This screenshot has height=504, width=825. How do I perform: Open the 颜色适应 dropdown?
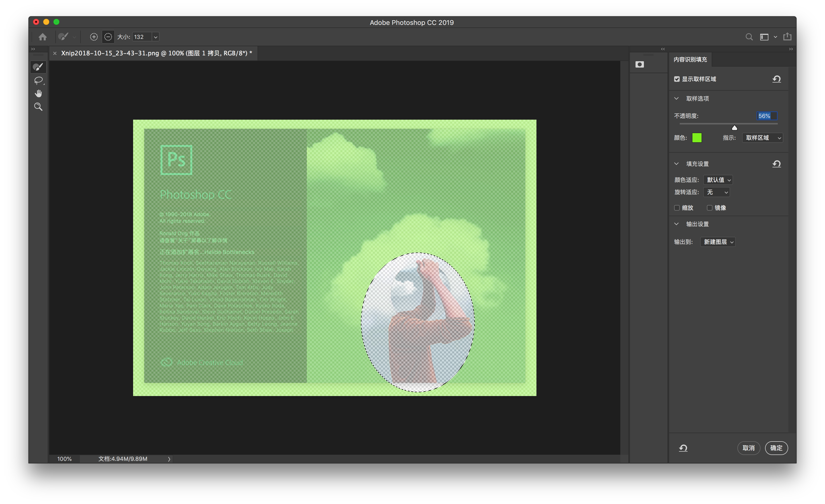[718, 180]
